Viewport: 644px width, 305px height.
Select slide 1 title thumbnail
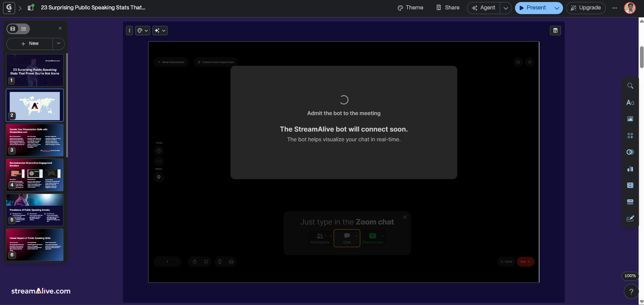(35, 70)
